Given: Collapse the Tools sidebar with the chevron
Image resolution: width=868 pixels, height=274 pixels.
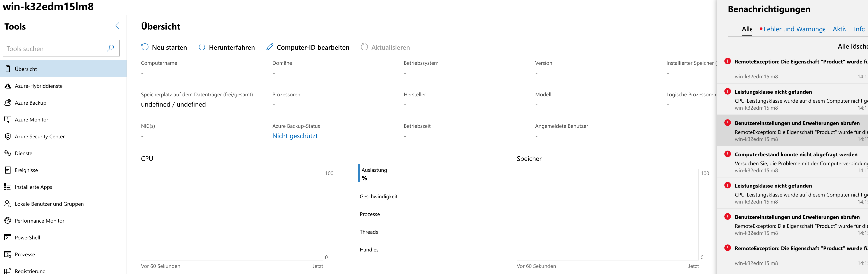Looking at the screenshot, I should tap(117, 26).
